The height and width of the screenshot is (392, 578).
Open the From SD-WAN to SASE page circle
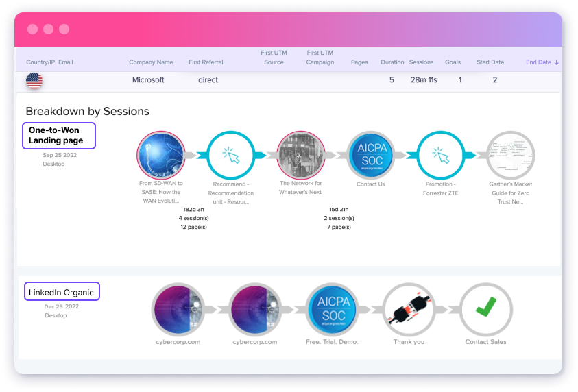[160, 155]
